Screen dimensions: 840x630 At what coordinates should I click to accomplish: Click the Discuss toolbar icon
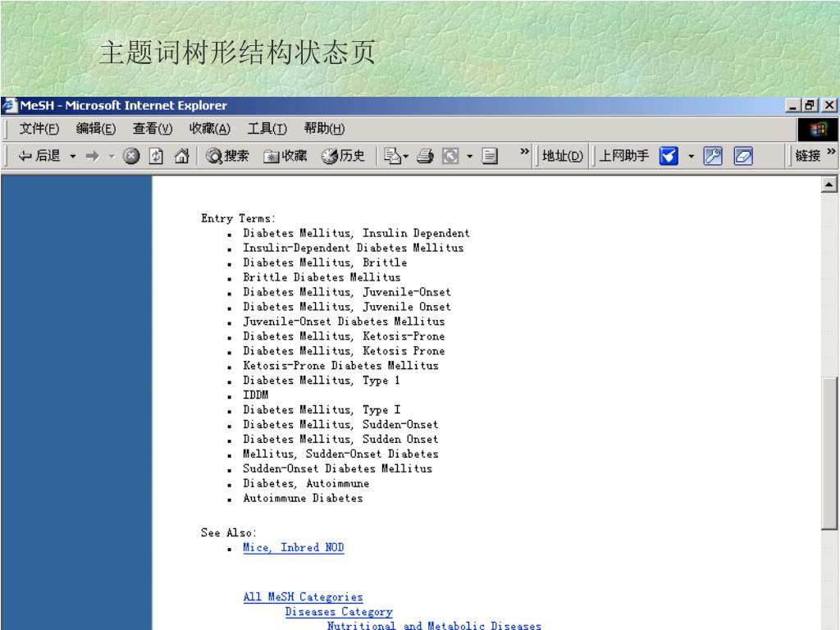[x=490, y=156]
